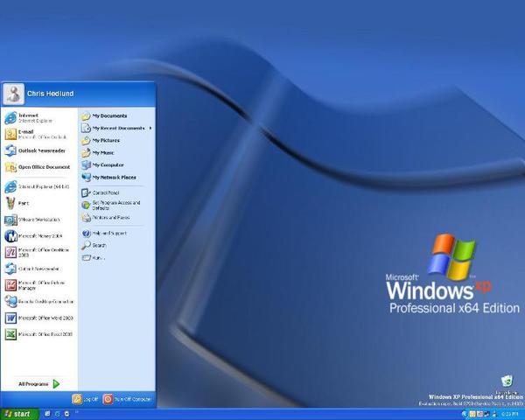Launch Microsoft Office Word 2003
The width and height of the screenshot is (525, 420).
39,318
